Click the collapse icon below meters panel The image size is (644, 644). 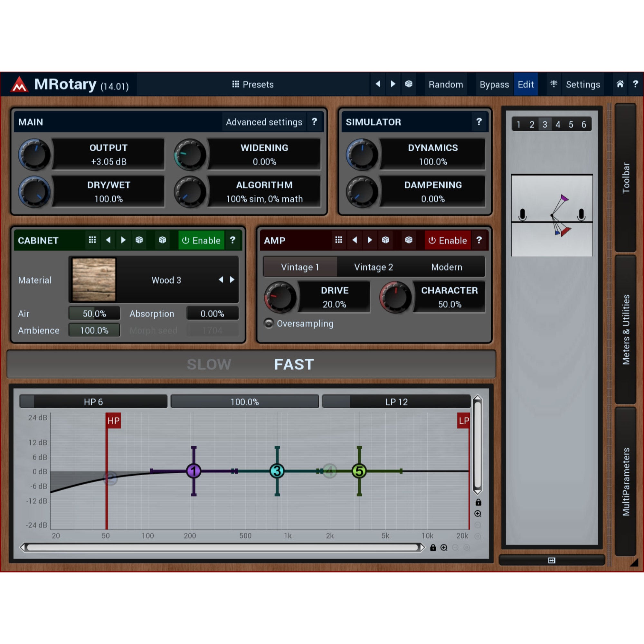pyautogui.click(x=552, y=560)
